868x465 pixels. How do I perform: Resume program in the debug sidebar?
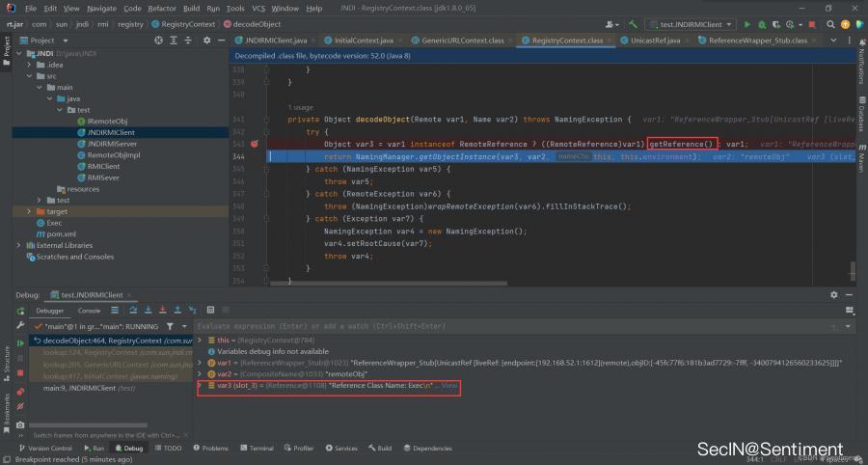click(x=19, y=342)
